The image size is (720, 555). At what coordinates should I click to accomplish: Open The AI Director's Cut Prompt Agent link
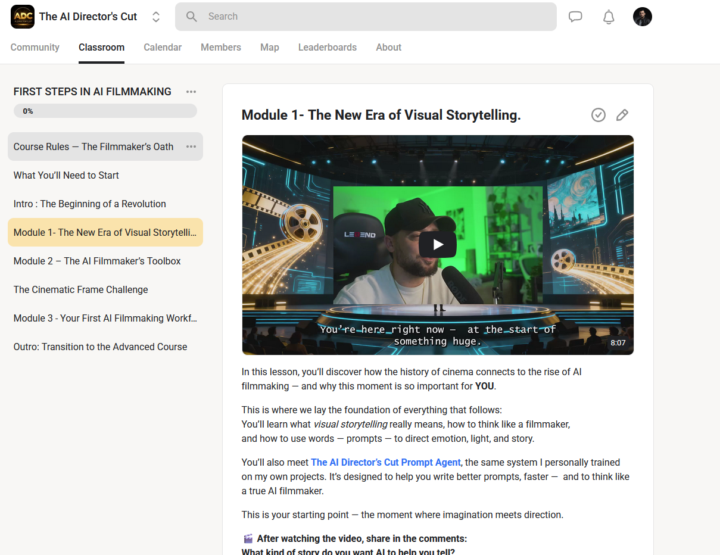tap(386, 462)
